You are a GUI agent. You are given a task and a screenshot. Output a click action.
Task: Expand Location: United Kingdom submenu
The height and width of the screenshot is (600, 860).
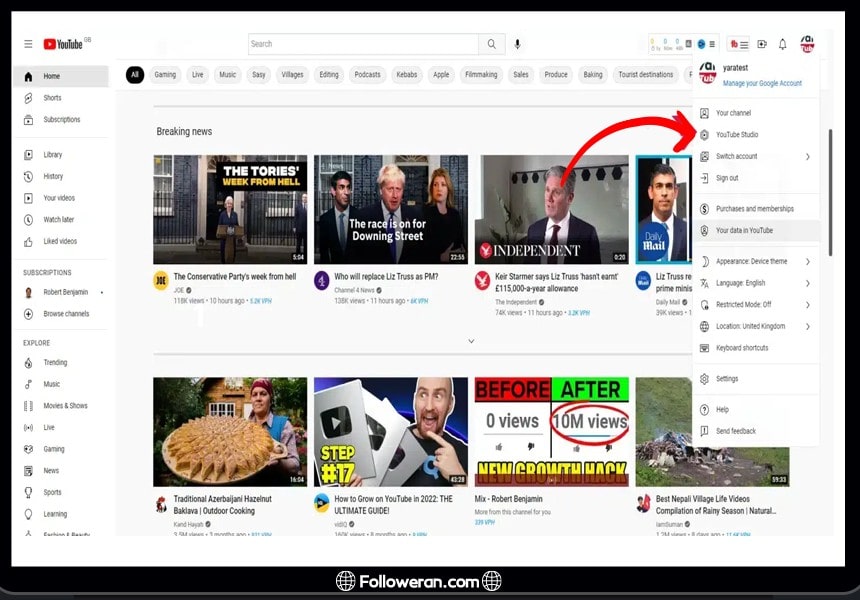click(x=750, y=326)
